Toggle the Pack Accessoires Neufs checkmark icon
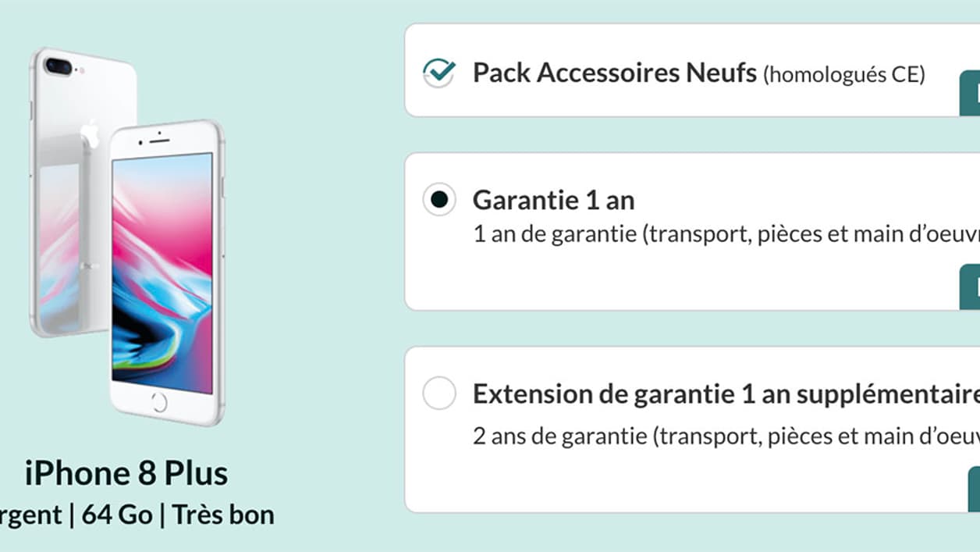This screenshot has width=980, height=552. [x=439, y=73]
